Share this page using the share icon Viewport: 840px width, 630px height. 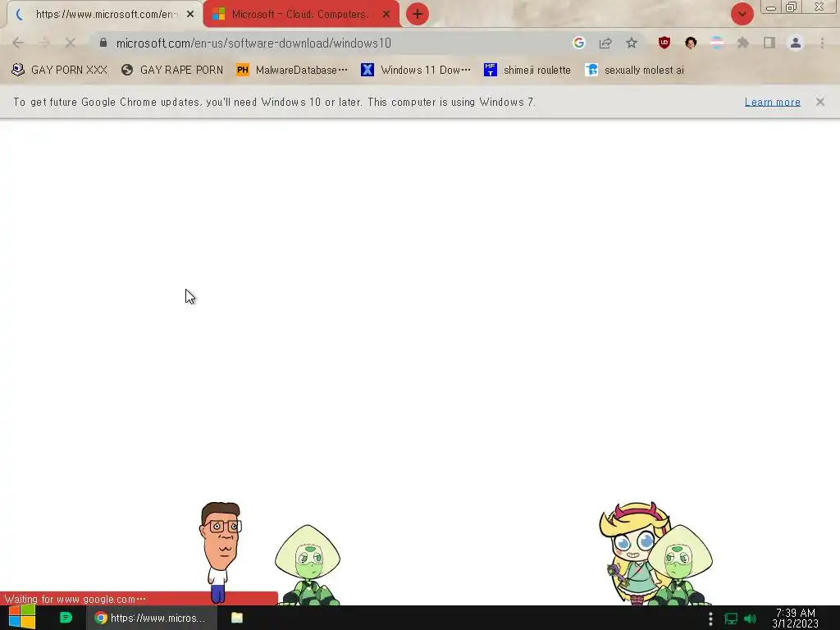point(605,43)
